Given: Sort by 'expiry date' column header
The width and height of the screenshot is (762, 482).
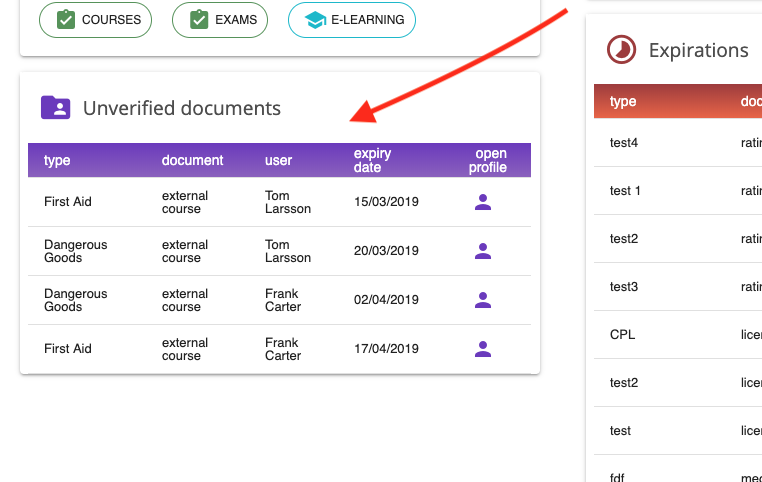Looking at the screenshot, I should coord(372,160).
